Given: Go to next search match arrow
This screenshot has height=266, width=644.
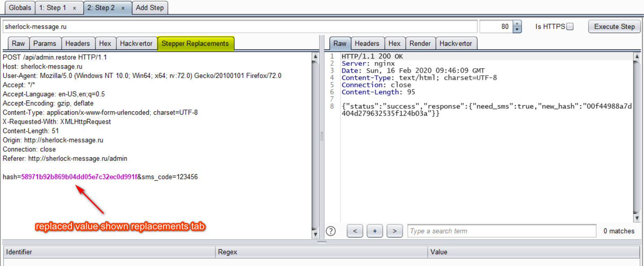Looking at the screenshot, I should (x=394, y=231).
